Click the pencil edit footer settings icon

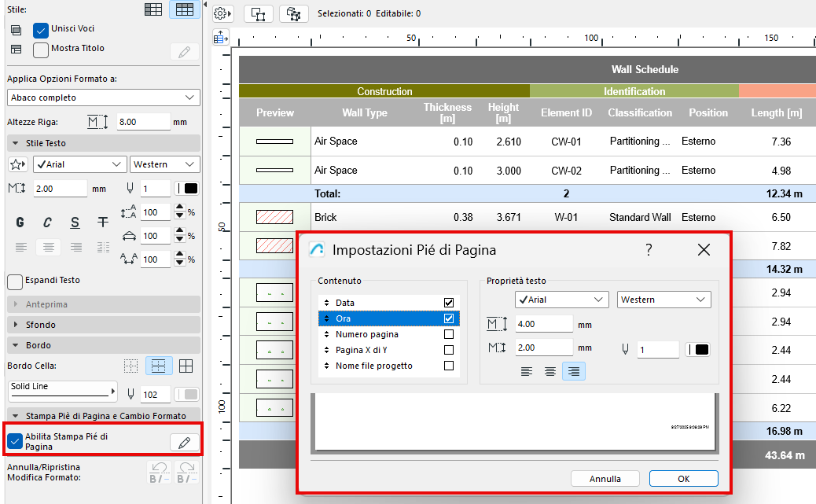(184, 443)
